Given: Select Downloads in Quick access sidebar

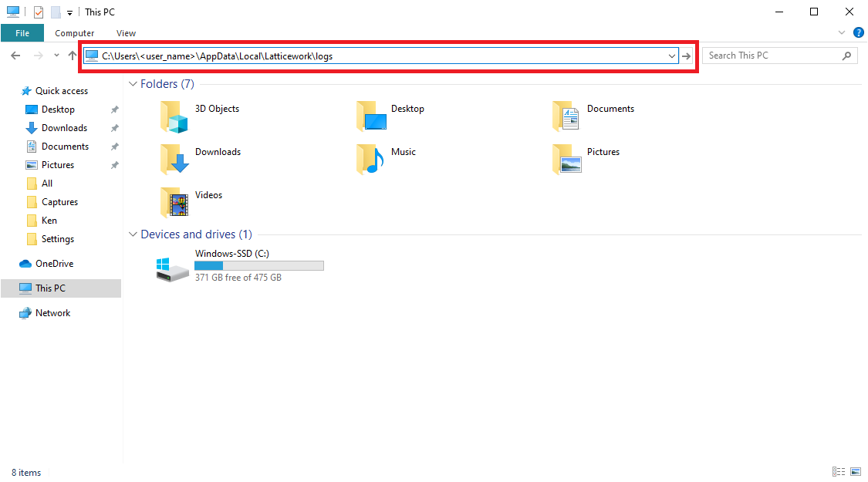Looking at the screenshot, I should [x=64, y=128].
